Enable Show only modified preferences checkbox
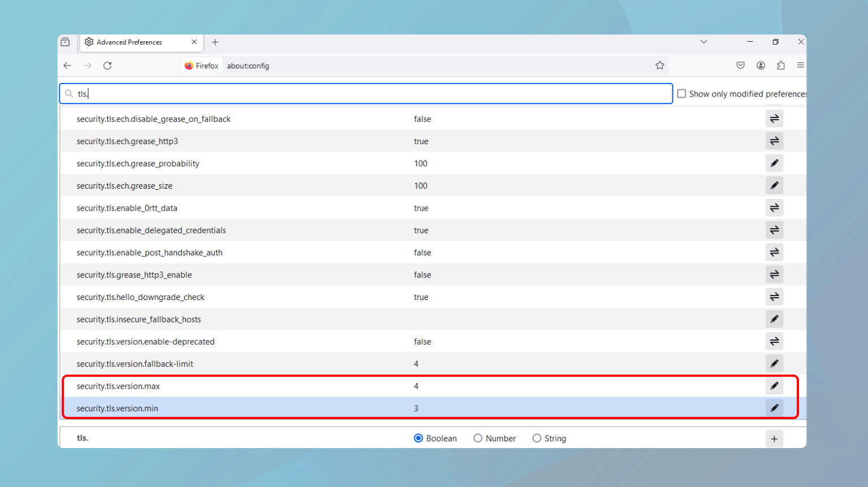 coord(682,94)
